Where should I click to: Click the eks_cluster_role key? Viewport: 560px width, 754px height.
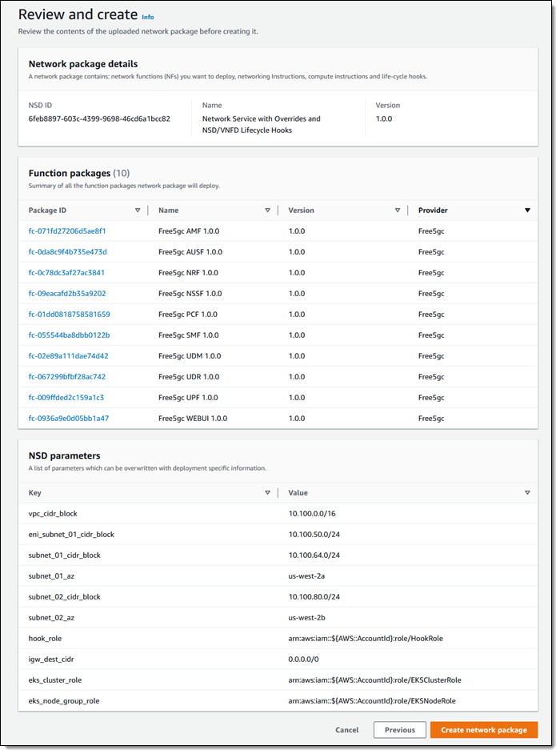click(x=54, y=680)
